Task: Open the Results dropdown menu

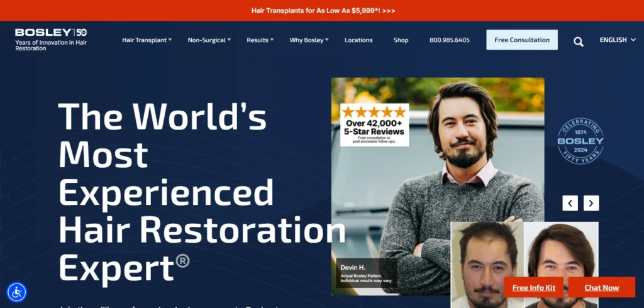Action: coord(260,40)
